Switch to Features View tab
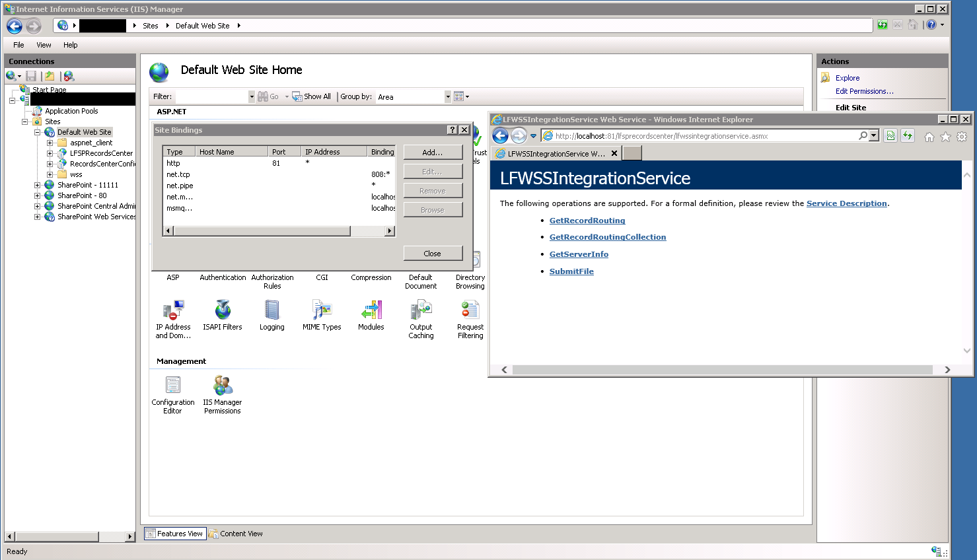Viewport: 977px width, 560px height. coord(174,534)
